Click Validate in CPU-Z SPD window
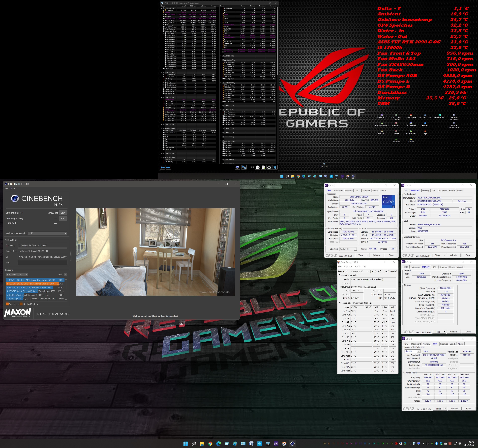The width and height of the screenshot is (478, 448). click(454, 409)
